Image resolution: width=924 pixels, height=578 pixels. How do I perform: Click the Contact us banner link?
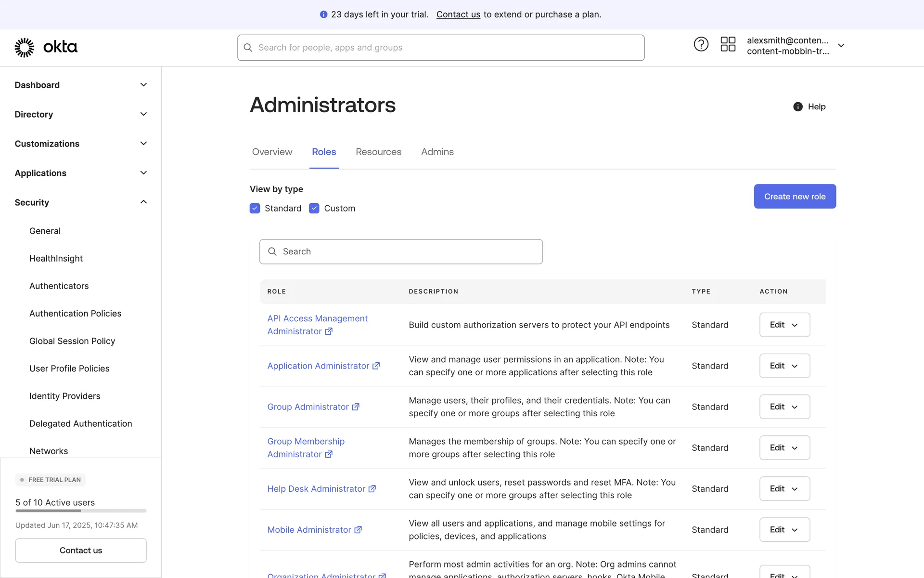(x=458, y=14)
